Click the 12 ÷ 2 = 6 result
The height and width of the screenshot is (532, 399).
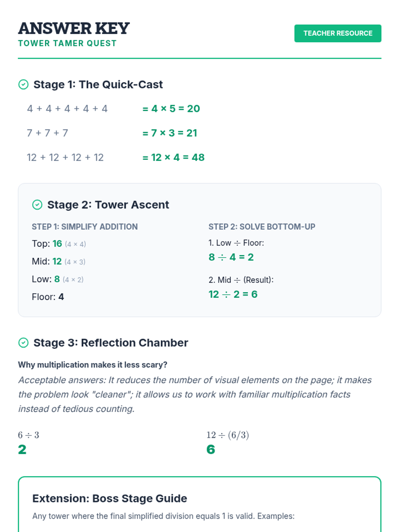tap(233, 294)
